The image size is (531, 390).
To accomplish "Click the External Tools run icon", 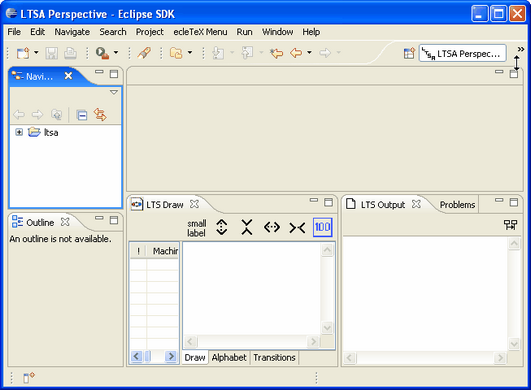I will tap(102, 53).
